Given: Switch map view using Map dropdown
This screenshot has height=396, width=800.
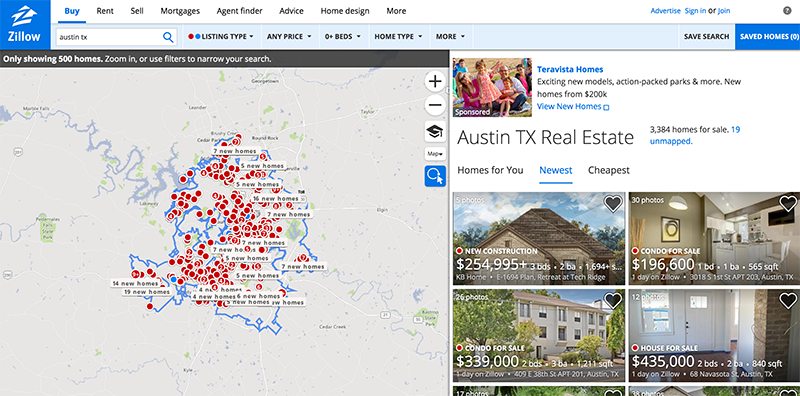Looking at the screenshot, I should pos(435,154).
